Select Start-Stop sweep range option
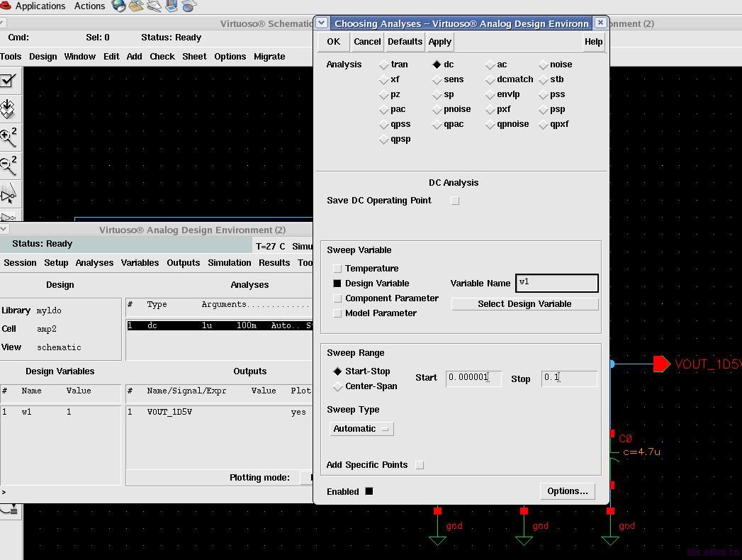742x560 pixels. [337, 371]
